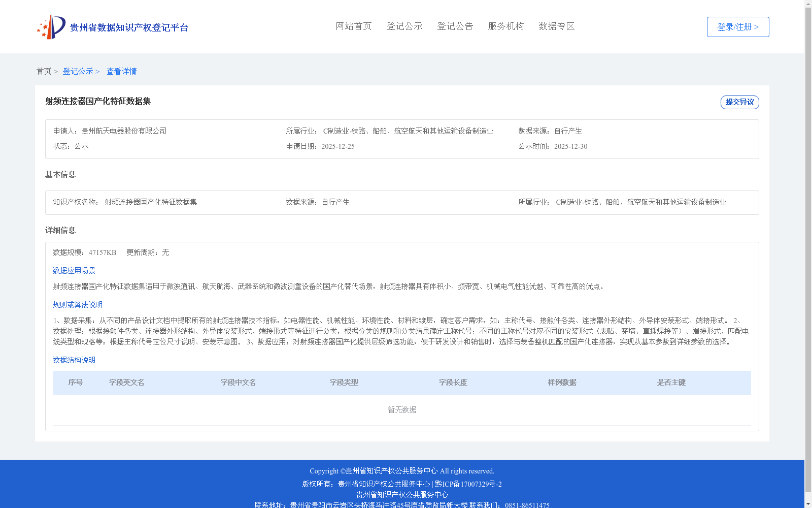Click the 字段英文名 column header
812x508 pixels.
[127, 383]
